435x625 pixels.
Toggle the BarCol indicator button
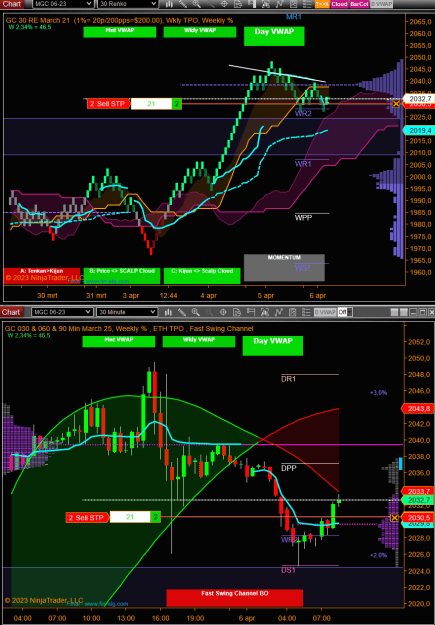(359, 4)
